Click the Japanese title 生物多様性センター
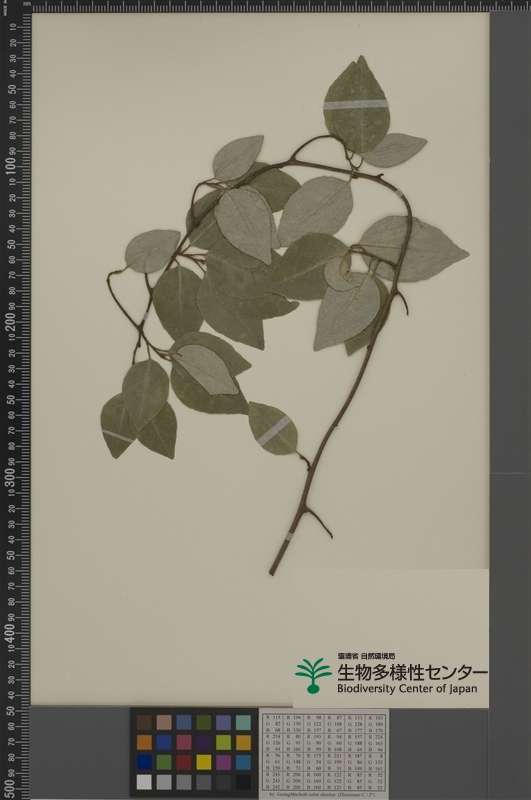The width and height of the screenshot is (531, 800). [412, 672]
